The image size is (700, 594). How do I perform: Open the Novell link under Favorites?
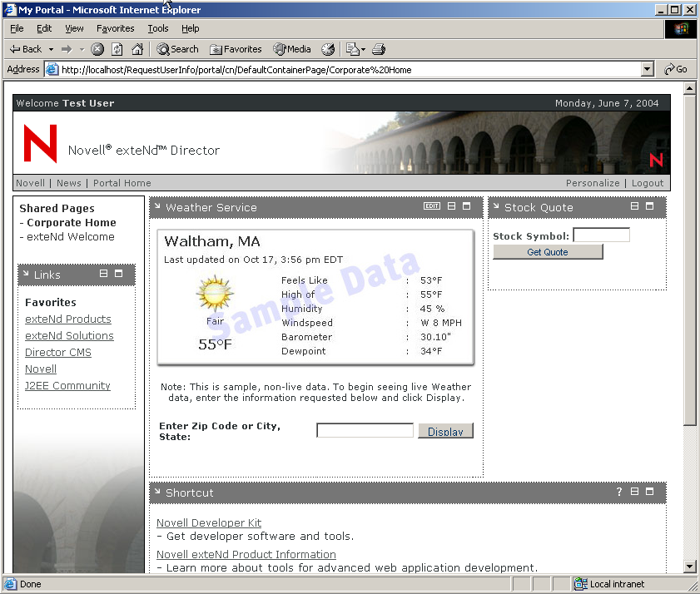tap(41, 369)
